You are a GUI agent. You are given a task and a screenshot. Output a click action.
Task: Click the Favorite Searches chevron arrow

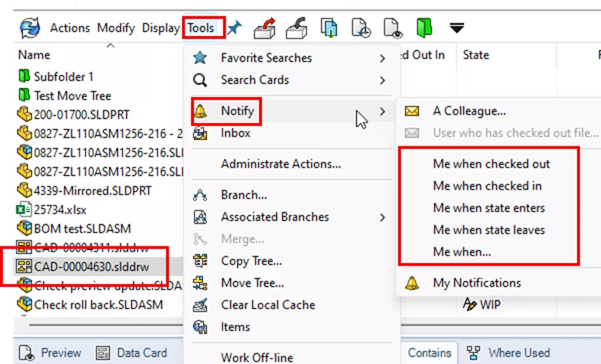click(382, 58)
